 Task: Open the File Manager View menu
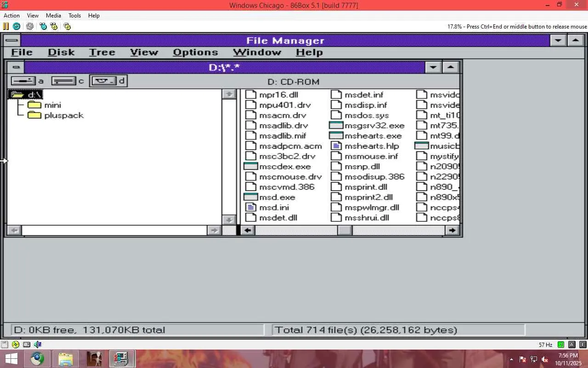pos(144,52)
